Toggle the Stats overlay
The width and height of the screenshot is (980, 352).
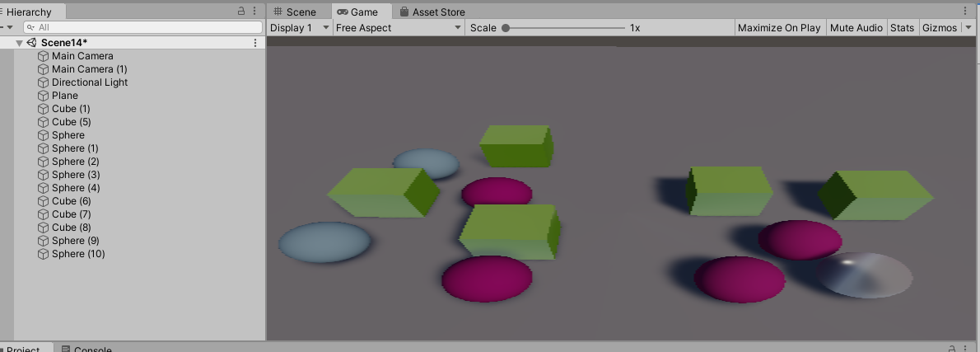(x=902, y=28)
